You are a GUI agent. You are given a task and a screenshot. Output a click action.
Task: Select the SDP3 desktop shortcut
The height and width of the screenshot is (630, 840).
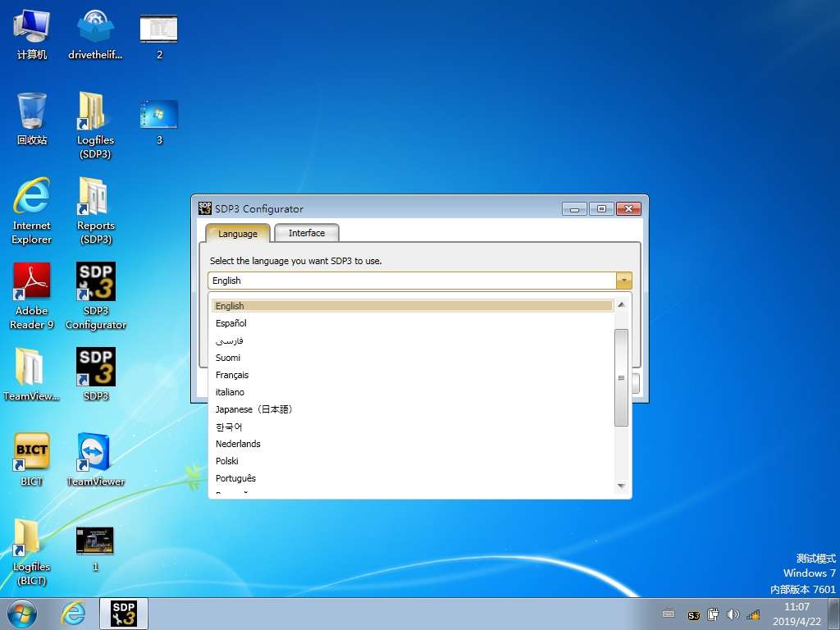(95, 375)
